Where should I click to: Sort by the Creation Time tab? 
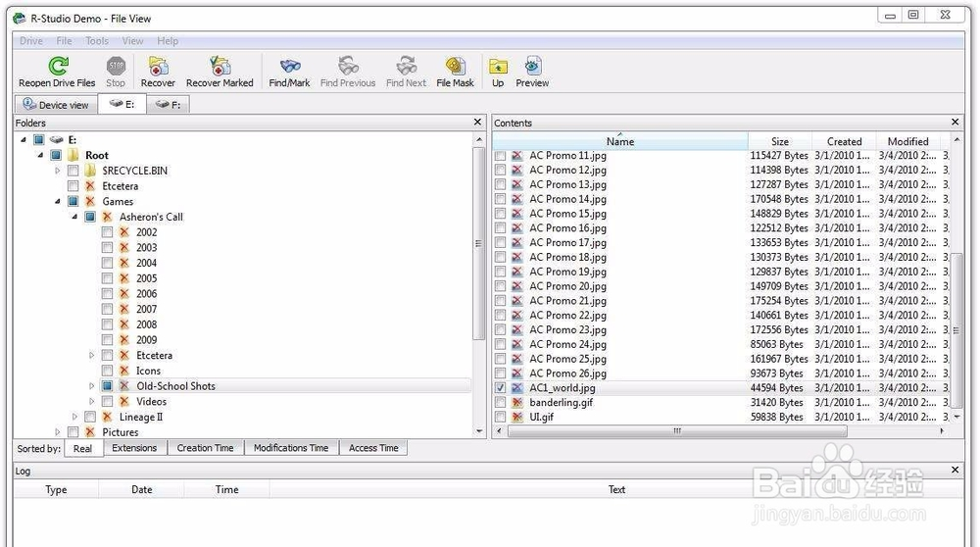click(205, 448)
